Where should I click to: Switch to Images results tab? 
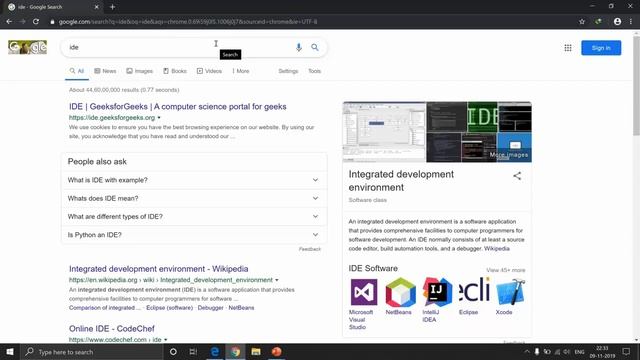pyautogui.click(x=140, y=71)
